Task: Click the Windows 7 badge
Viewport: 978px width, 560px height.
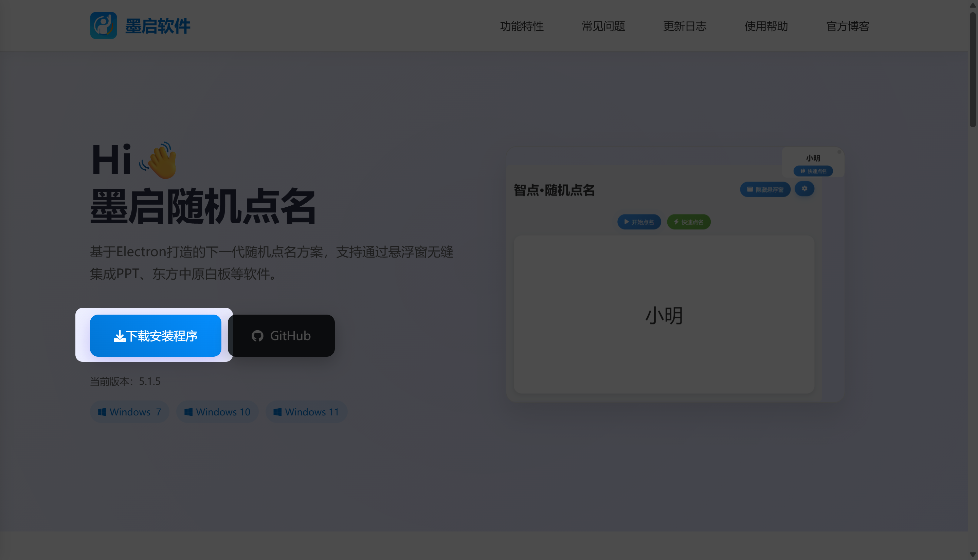Action: click(x=130, y=412)
